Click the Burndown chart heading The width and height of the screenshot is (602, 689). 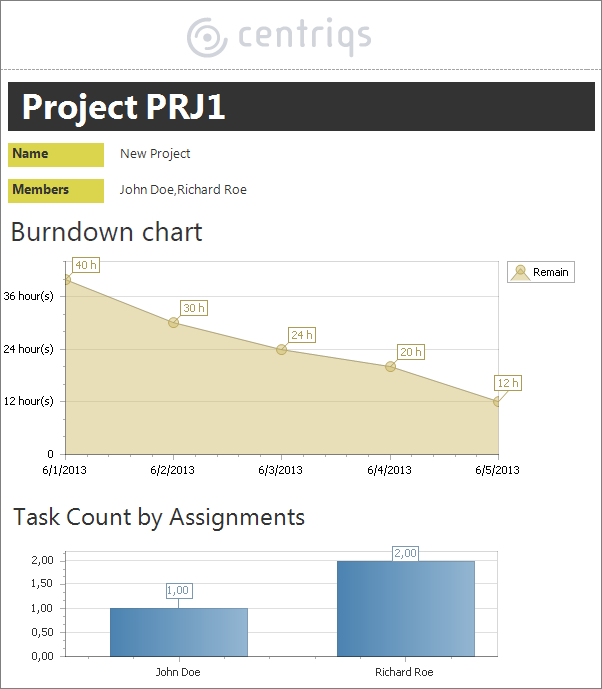[107, 232]
